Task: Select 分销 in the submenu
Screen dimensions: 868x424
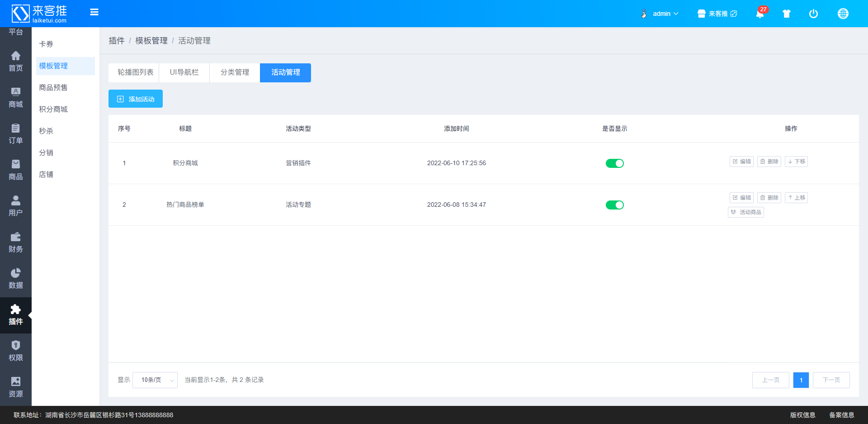Action: point(66,153)
